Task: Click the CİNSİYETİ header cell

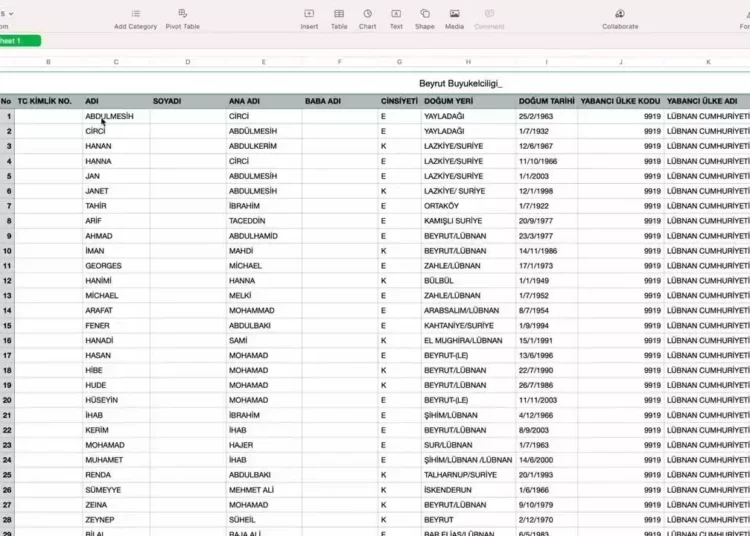Action: 399,101
